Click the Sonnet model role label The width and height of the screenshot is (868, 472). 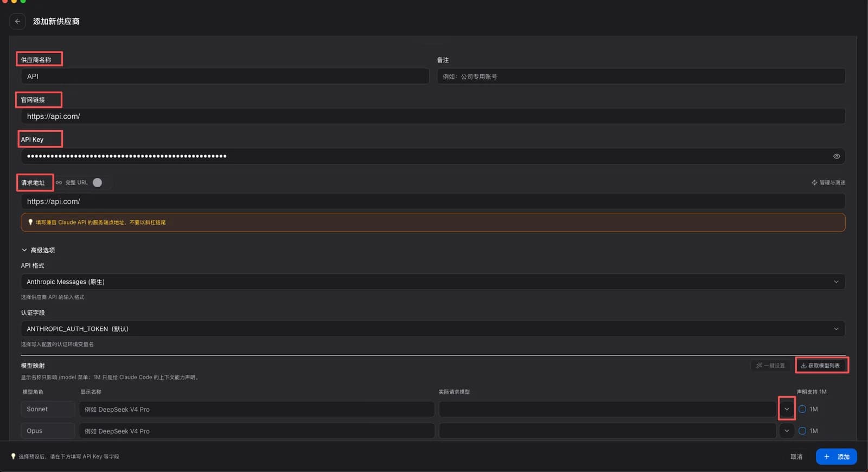[x=48, y=409]
